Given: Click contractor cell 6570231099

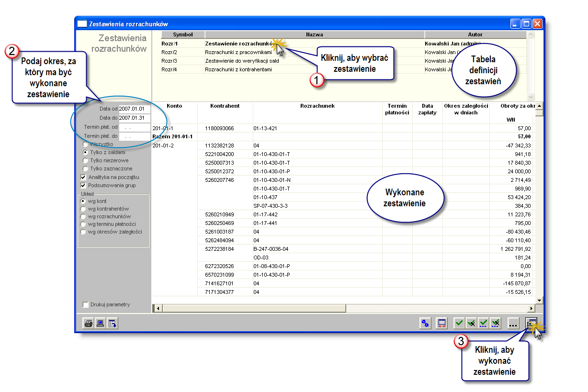Looking at the screenshot, I should point(225,275).
